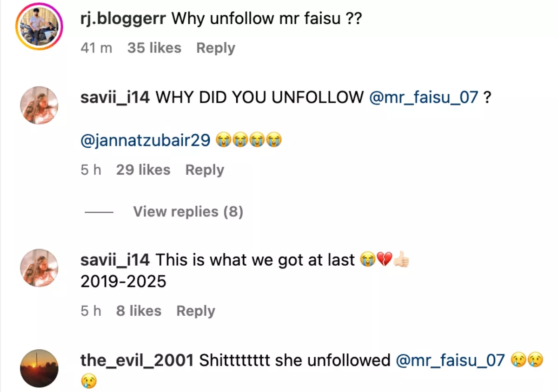The height and width of the screenshot is (392, 558).
Task: Open savii_i14 avatar beside the unfollow question
Action: (x=39, y=105)
